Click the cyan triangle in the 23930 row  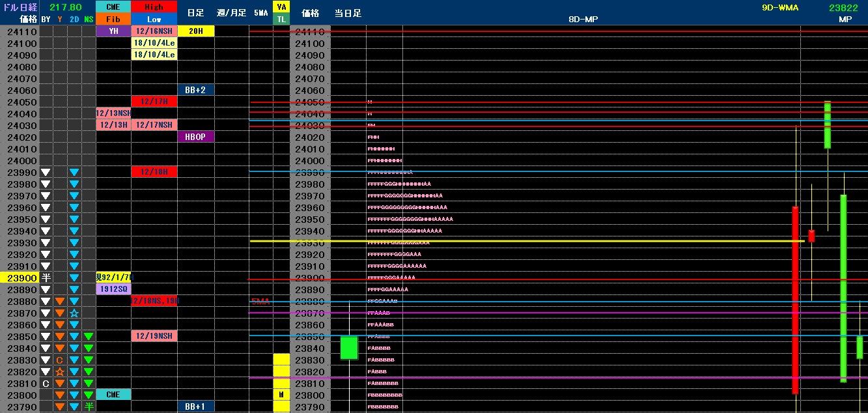(x=74, y=243)
